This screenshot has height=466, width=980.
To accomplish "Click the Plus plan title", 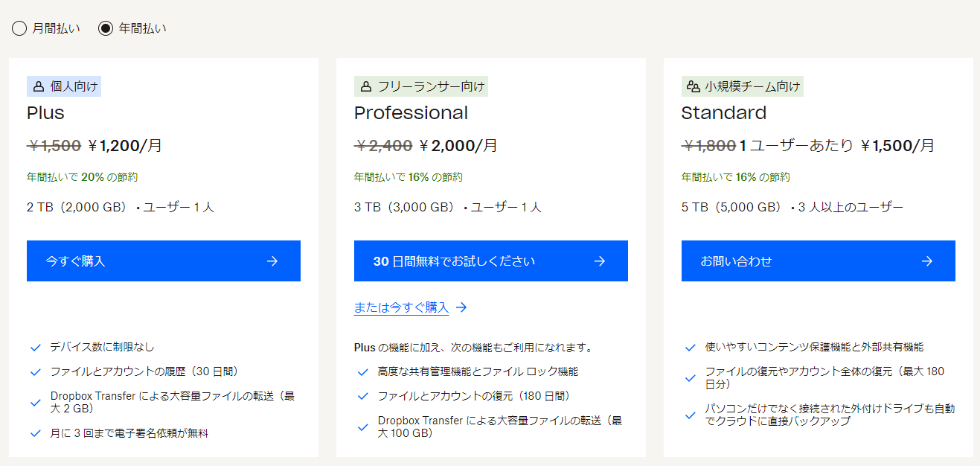I will pyautogui.click(x=46, y=113).
